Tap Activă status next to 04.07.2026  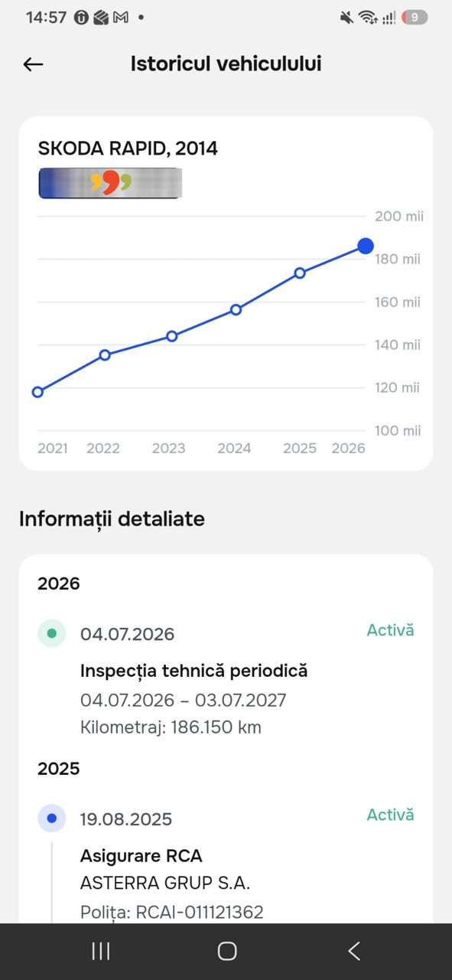pos(390,630)
